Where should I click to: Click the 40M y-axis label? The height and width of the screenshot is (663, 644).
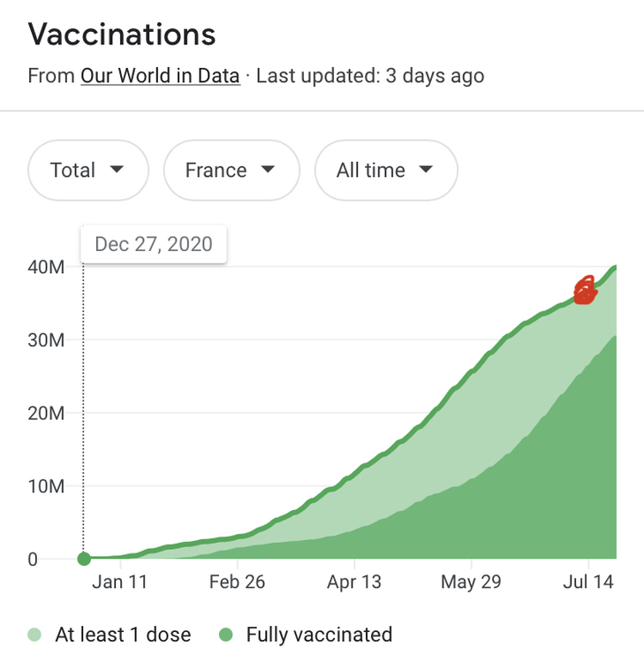pyautogui.click(x=45, y=267)
